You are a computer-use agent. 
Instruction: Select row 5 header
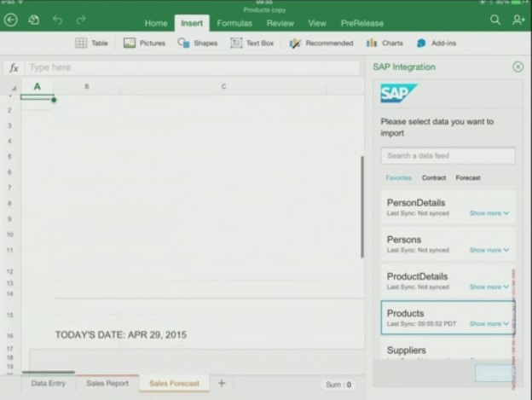[x=10, y=157]
